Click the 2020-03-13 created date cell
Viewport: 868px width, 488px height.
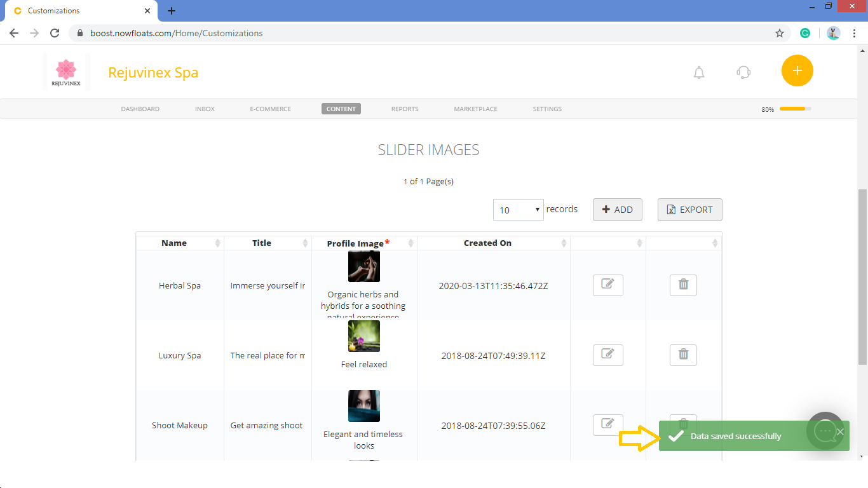point(494,285)
